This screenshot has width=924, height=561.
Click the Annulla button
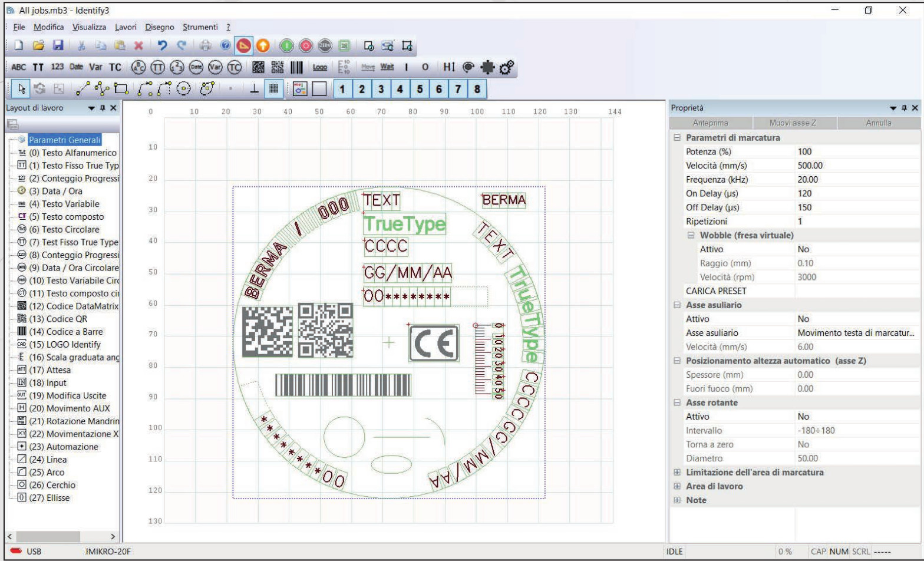878,123
